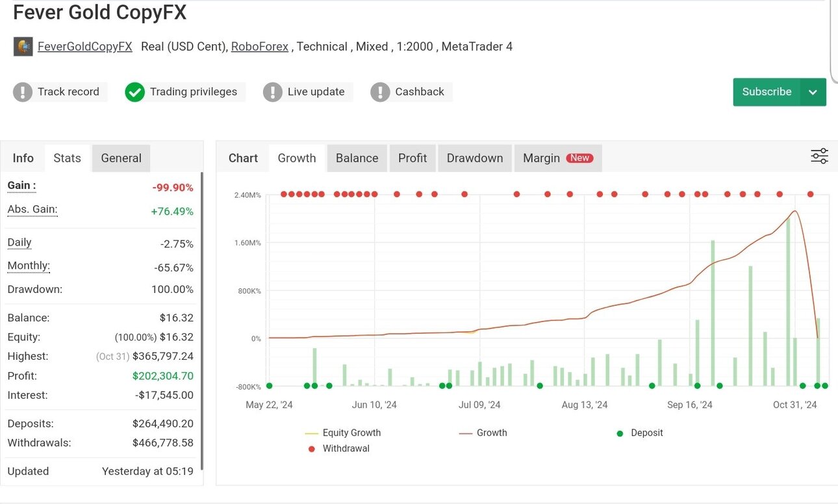
Task: Click the Drawdown value 100.00%
Action: click(x=172, y=290)
